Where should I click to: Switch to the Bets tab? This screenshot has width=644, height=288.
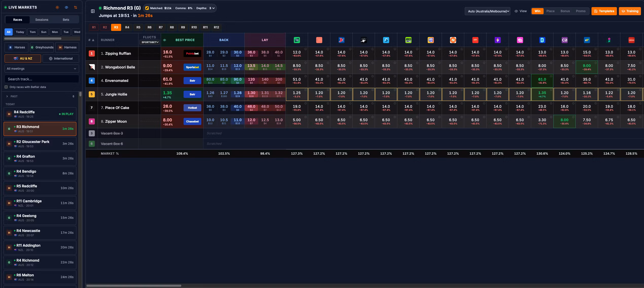[x=66, y=20]
